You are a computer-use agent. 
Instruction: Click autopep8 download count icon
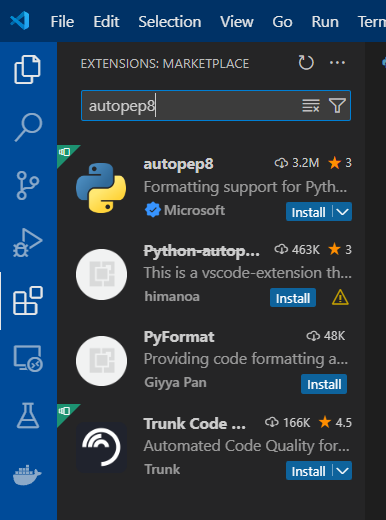point(281,163)
